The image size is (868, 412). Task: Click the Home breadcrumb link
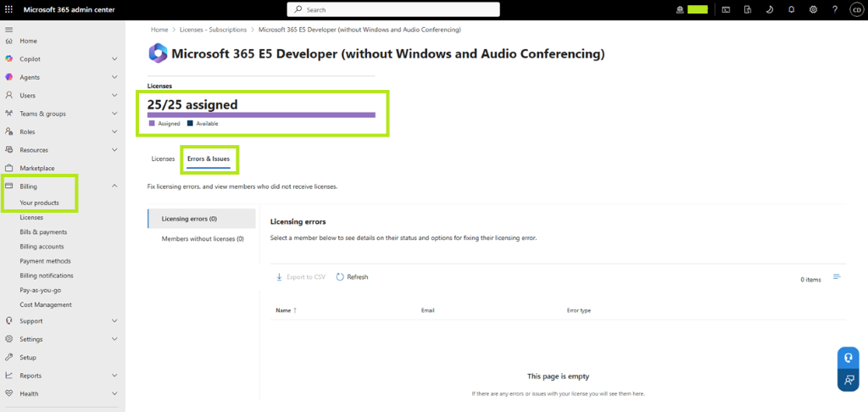point(159,30)
